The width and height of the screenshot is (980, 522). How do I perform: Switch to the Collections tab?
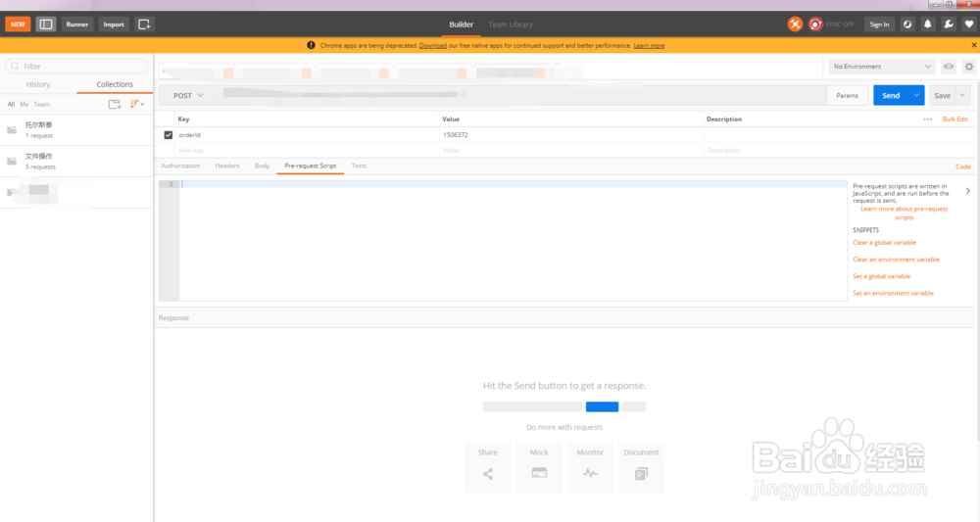tap(115, 84)
